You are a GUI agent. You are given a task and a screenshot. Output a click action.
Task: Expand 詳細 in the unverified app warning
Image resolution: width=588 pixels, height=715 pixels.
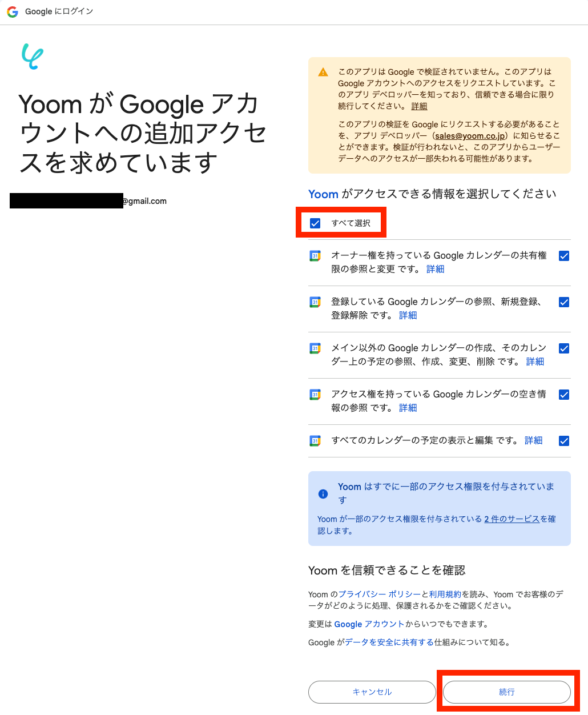tap(419, 106)
